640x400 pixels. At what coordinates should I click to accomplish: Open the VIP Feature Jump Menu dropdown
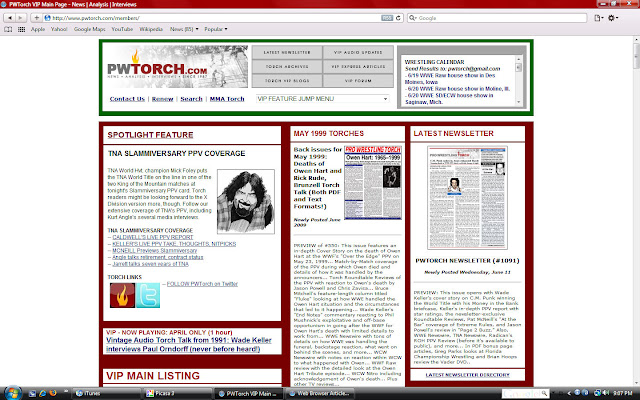(x=322, y=99)
